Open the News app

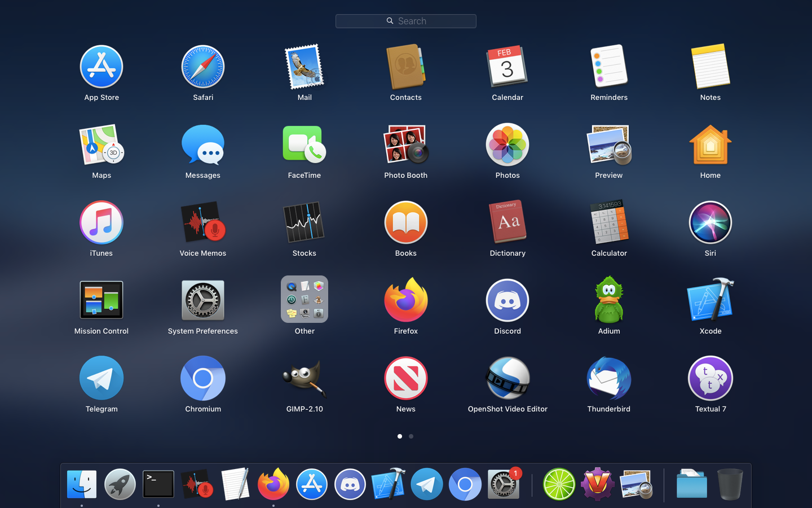click(406, 378)
